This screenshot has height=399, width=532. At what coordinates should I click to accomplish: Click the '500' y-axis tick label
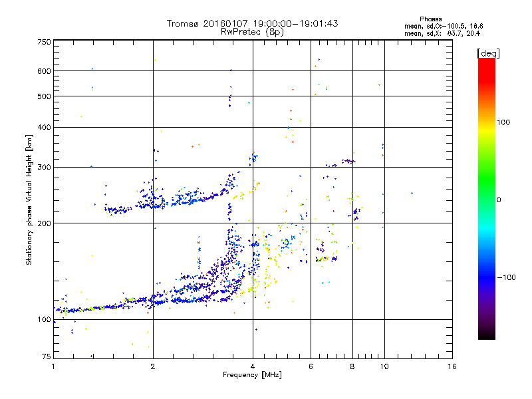(44, 96)
